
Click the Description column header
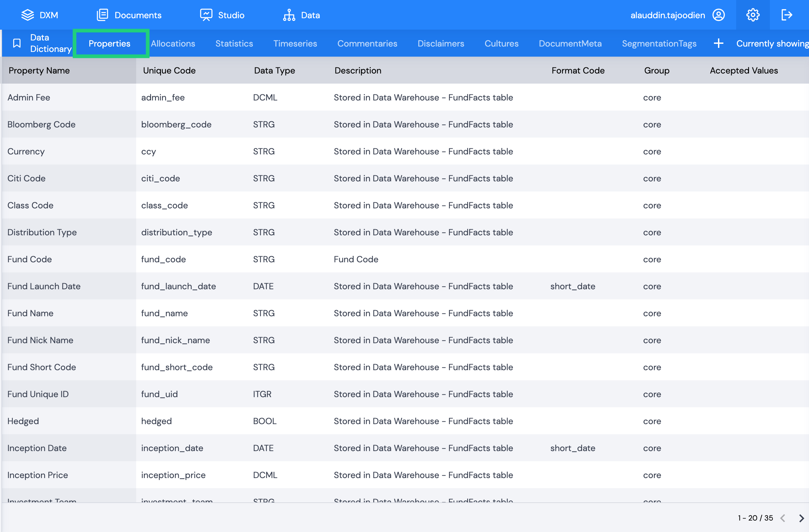click(358, 70)
